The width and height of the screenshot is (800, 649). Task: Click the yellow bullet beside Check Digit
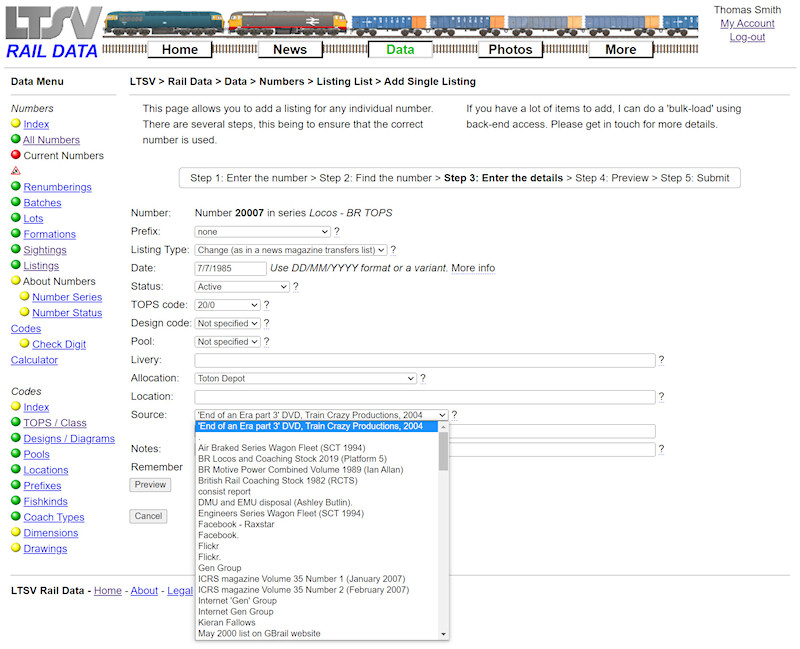[x=25, y=344]
